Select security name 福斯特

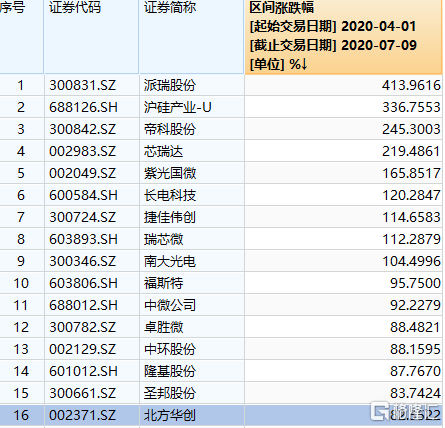[x=164, y=283]
